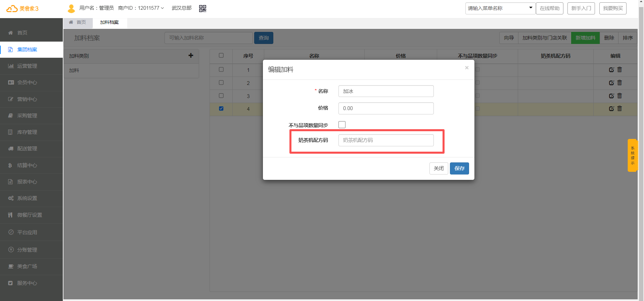Click the 奶茶机配方码 input field
Screen dimensions: 644x301
coord(386,140)
